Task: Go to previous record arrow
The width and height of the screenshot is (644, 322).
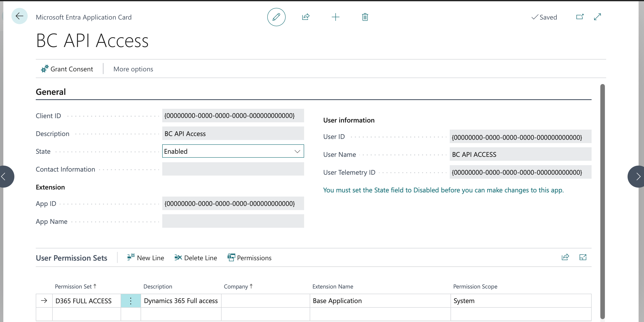Action: 5,177
